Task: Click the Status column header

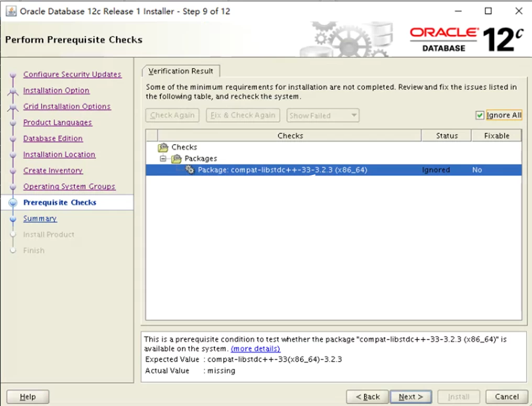Action: (447, 136)
